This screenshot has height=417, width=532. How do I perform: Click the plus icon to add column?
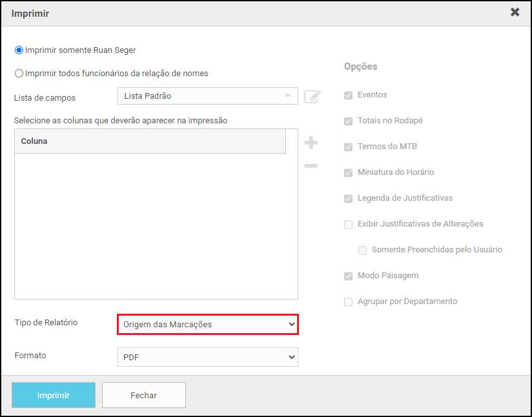coord(311,143)
